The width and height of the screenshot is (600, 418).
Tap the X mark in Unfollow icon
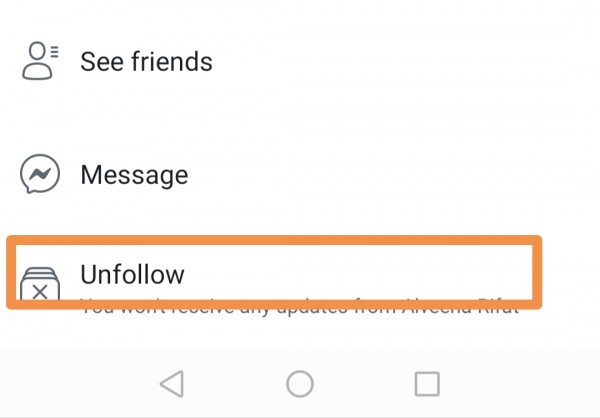tap(40, 292)
